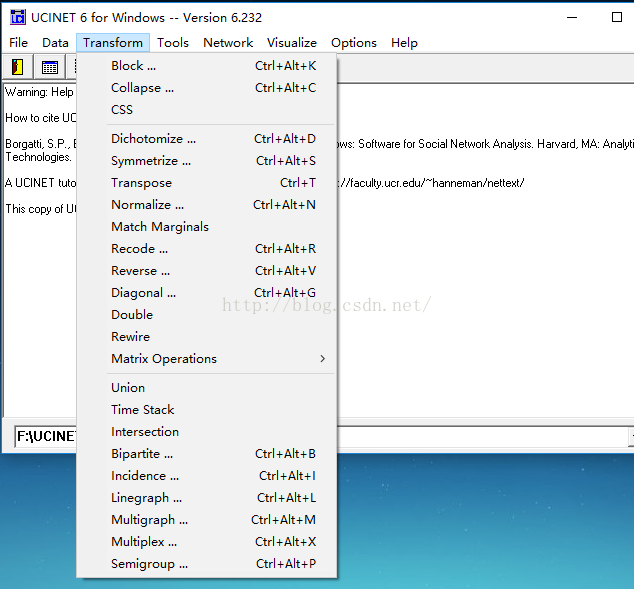Viewport: 634px width, 589px height.
Task: Choose Multiplex menu entry
Action: coord(206,542)
